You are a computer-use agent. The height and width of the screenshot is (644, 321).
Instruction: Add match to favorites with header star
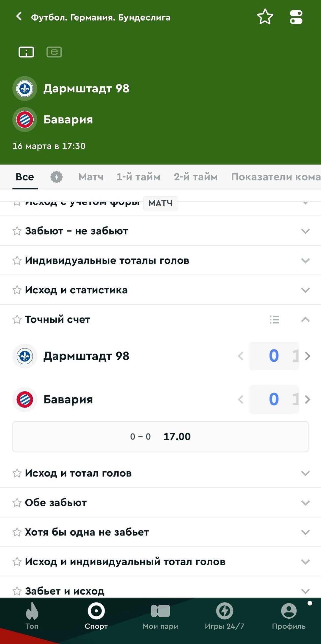(x=265, y=17)
